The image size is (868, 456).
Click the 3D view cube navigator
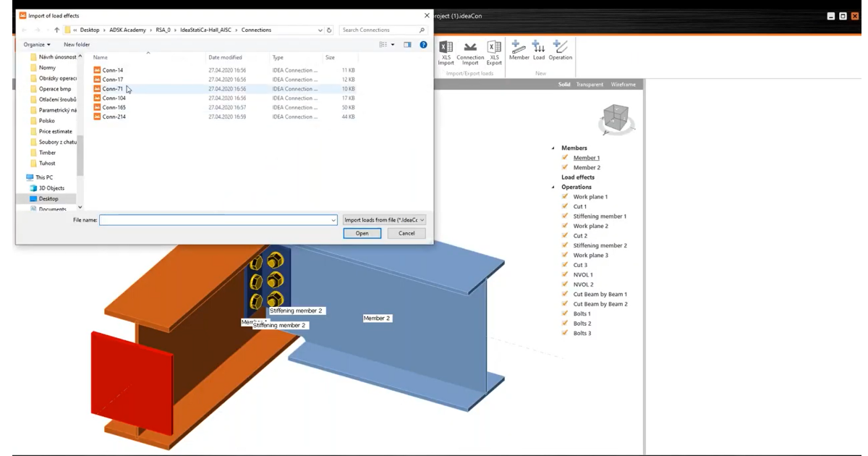click(616, 120)
